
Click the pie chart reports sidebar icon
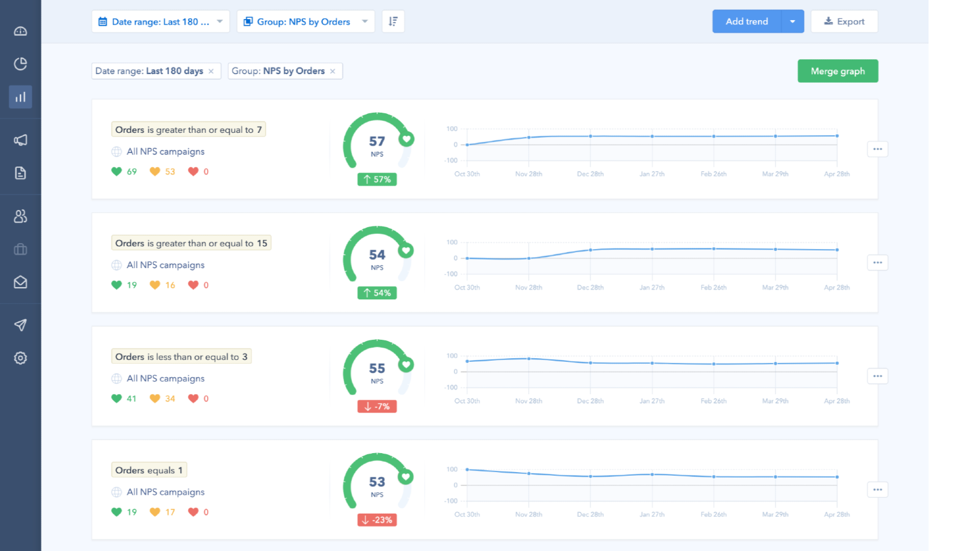(20, 64)
